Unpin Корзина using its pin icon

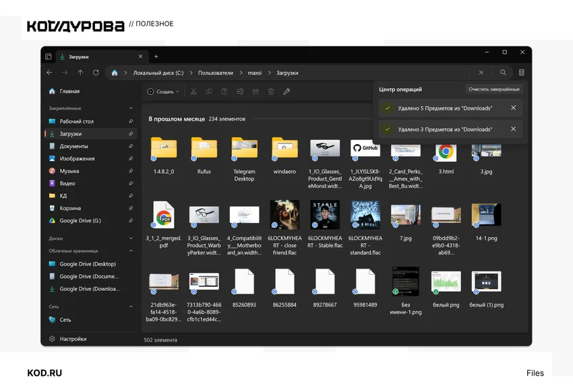(131, 208)
